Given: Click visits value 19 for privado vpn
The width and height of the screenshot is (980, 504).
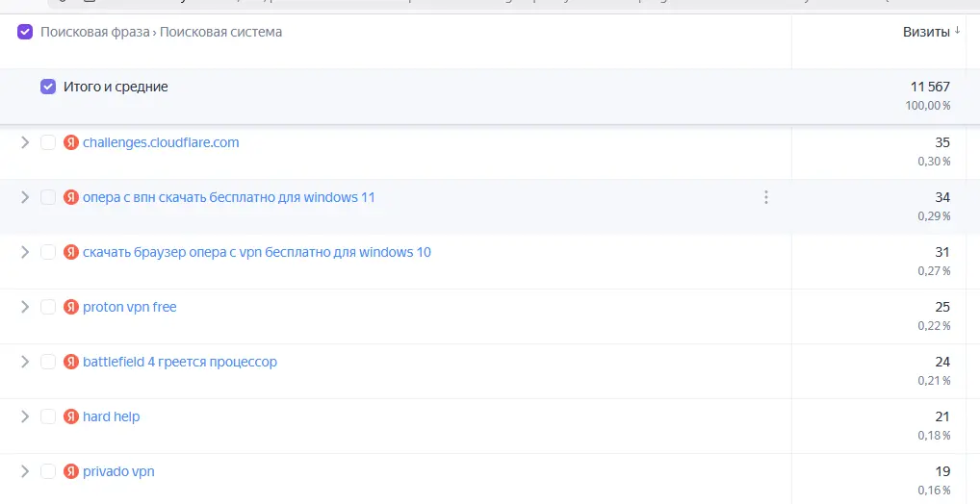Looking at the screenshot, I should point(942,471).
